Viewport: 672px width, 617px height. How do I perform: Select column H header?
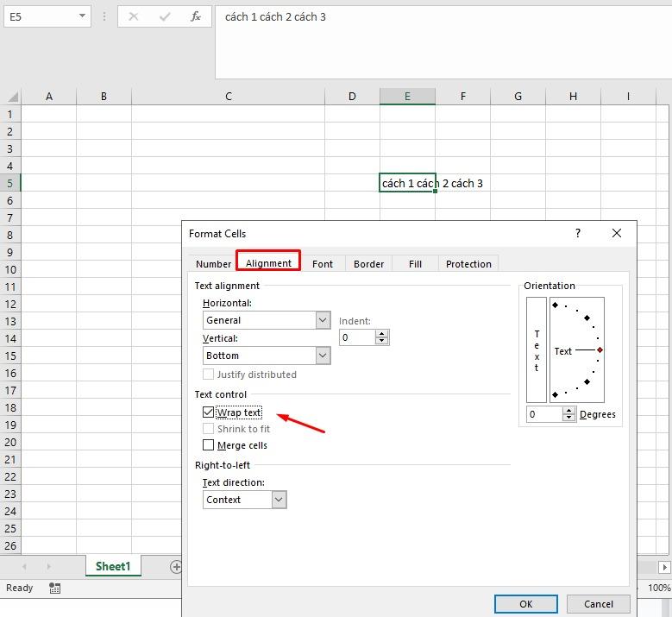tap(573, 97)
